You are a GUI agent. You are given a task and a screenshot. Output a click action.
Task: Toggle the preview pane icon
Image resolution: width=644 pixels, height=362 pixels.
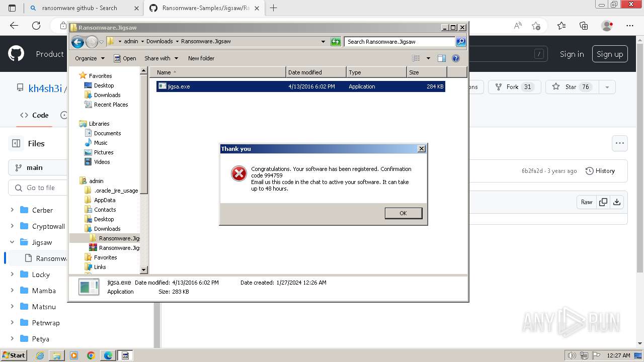[x=442, y=58]
